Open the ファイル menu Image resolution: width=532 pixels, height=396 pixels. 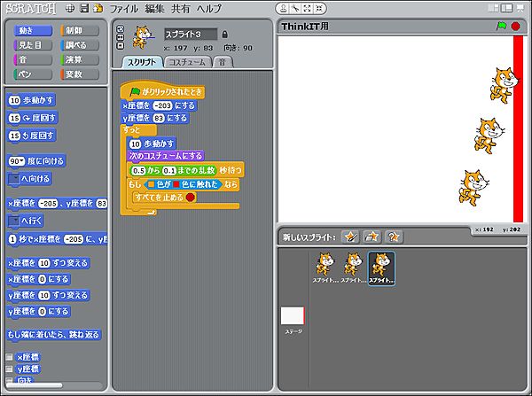[124, 9]
